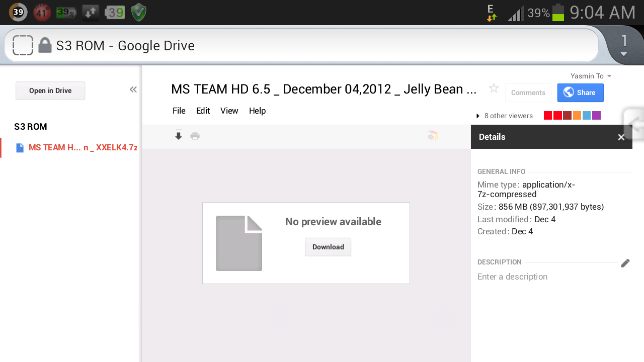The image size is (644, 362).
Task: Open the File menu
Action: click(179, 111)
